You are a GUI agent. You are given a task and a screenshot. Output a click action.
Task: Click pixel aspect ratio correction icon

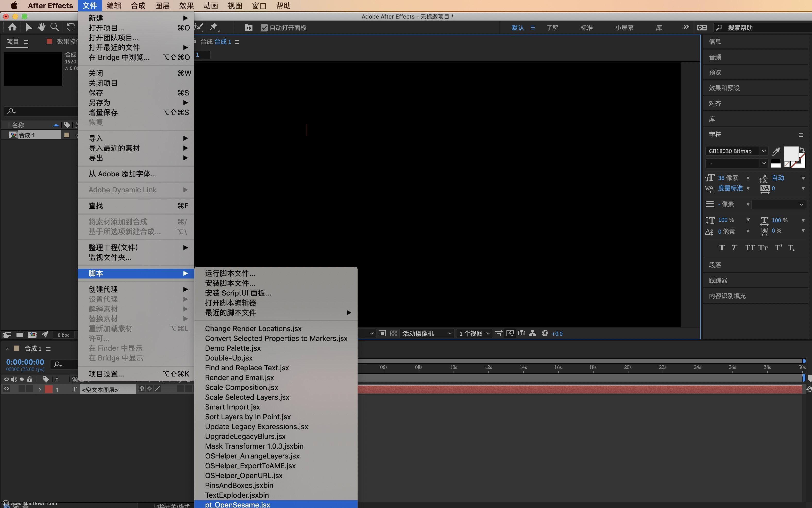498,333
